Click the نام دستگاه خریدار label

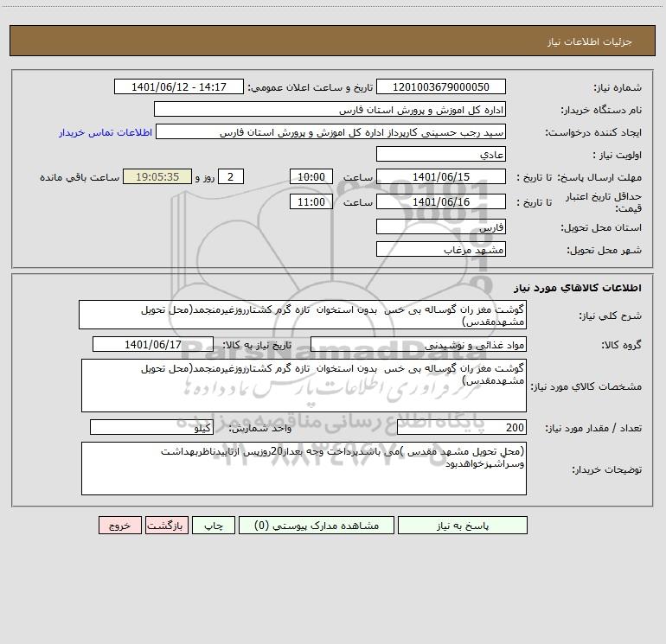pyautogui.click(x=601, y=111)
